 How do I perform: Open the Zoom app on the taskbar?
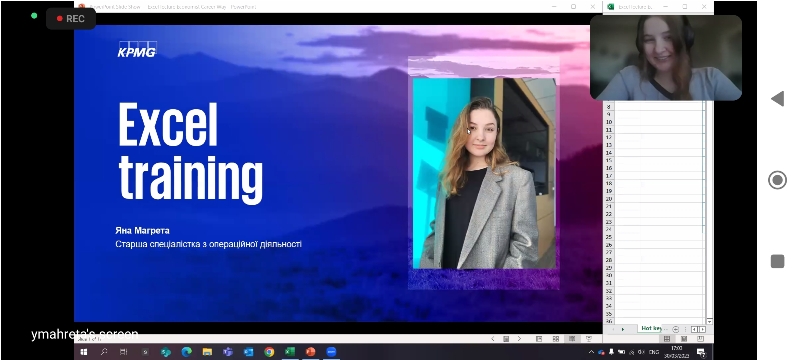331,352
